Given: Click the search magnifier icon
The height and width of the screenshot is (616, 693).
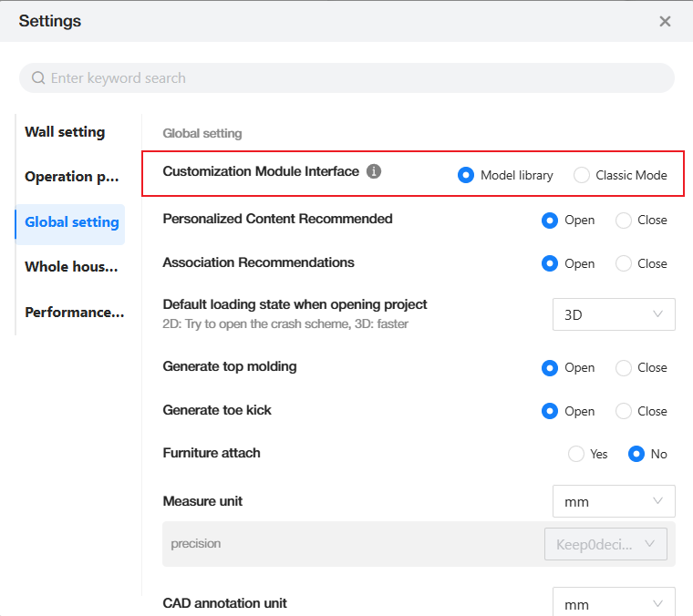Looking at the screenshot, I should [38, 78].
